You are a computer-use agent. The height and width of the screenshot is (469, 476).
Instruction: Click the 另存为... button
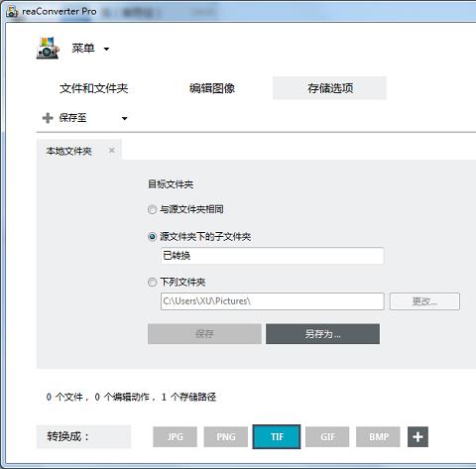(322, 334)
